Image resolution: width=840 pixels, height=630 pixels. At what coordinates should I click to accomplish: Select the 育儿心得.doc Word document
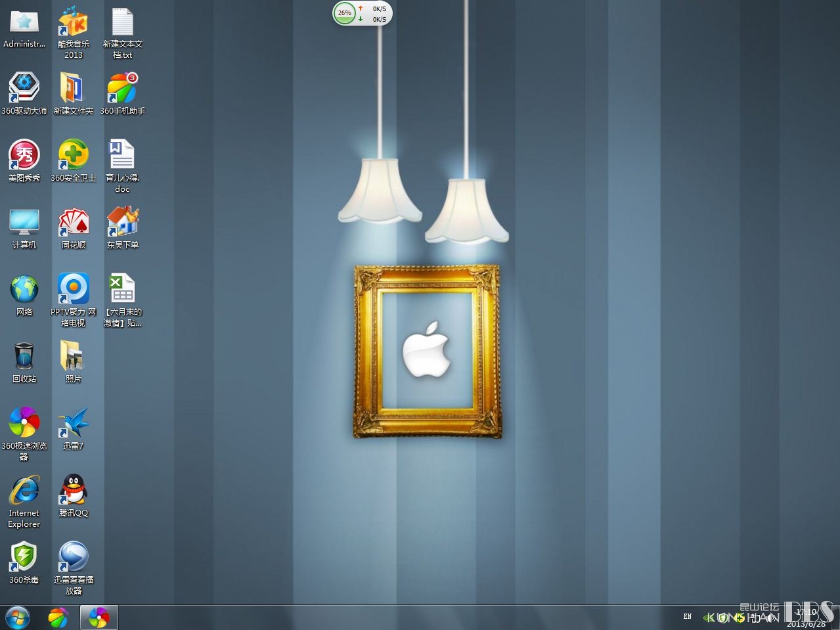tap(123, 166)
